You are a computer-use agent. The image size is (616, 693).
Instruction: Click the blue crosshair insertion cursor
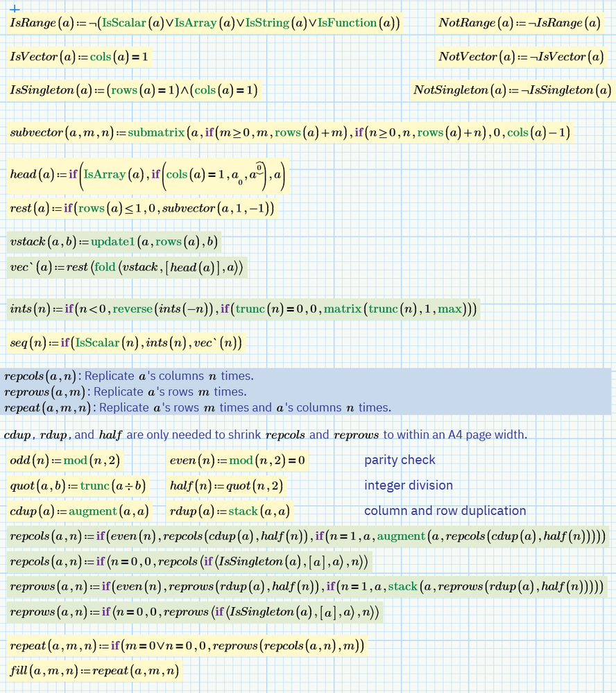15,8
